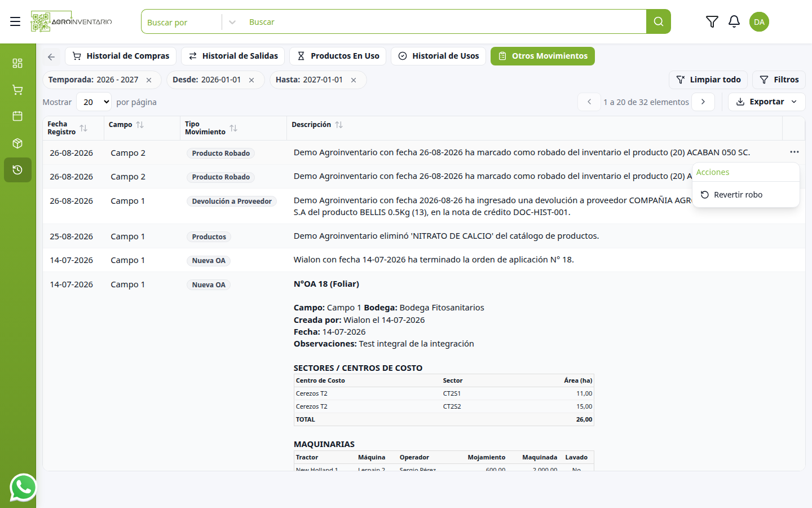Click the green search magnifier button
The height and width of the screenshot is (508, 812).
659,21
